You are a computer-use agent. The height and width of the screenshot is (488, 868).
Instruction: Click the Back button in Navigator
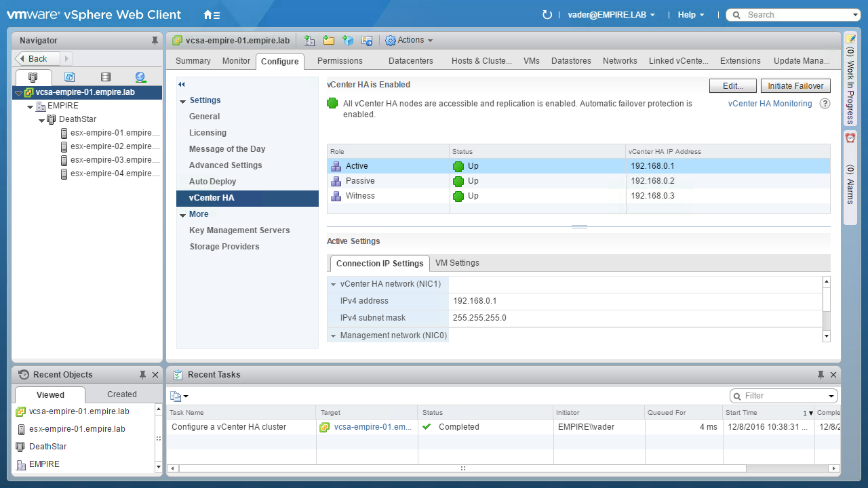39,59
